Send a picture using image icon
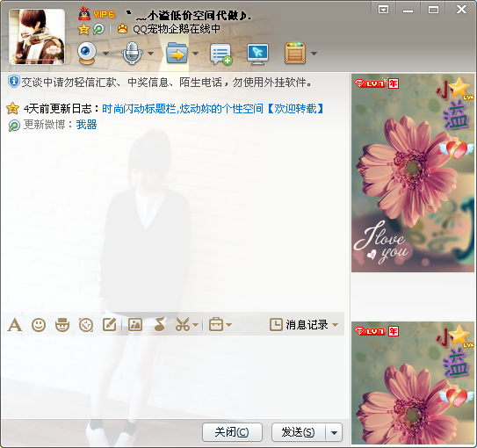 135,325
